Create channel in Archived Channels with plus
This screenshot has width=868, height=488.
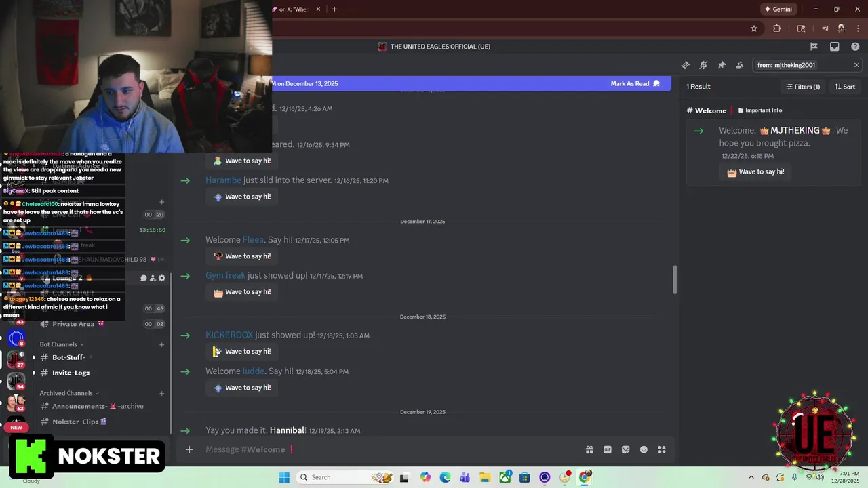161,393
